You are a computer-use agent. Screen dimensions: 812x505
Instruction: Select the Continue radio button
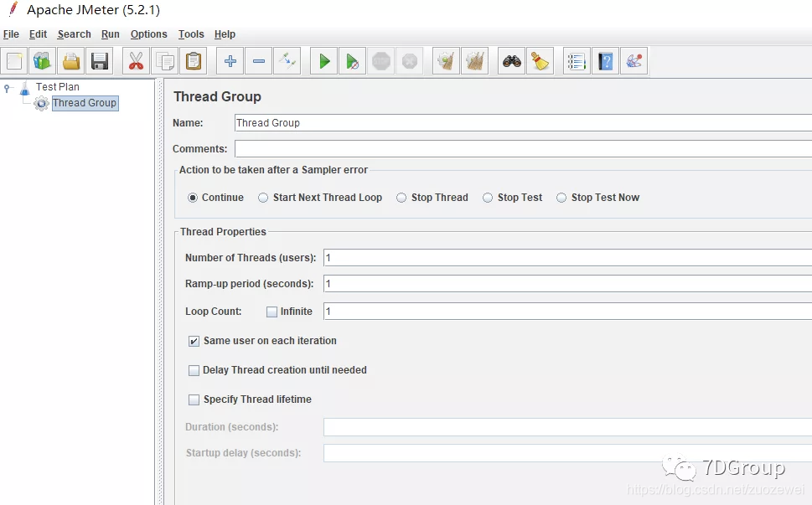pyautogui.click(x=193, y=198)
